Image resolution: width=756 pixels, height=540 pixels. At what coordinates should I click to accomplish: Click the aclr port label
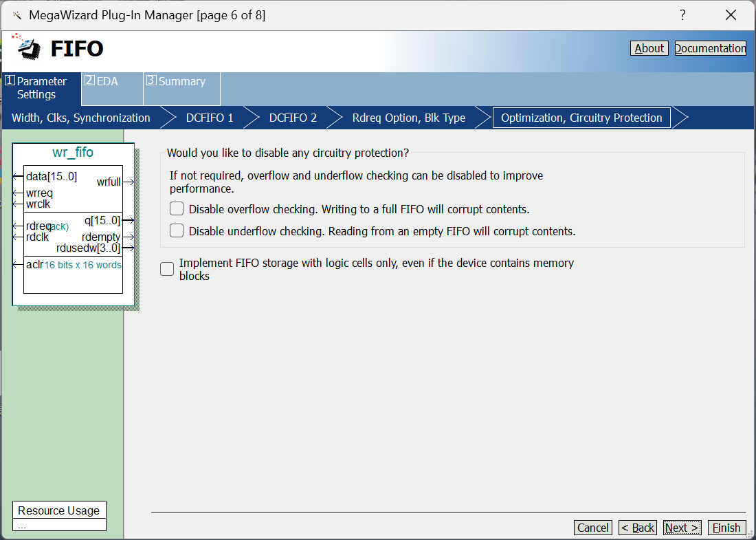coord(35,264)
